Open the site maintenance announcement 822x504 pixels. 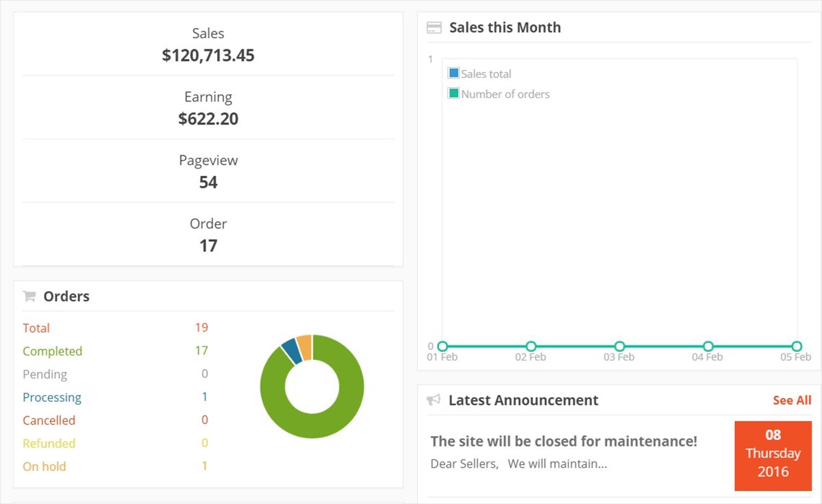(563, 441)
